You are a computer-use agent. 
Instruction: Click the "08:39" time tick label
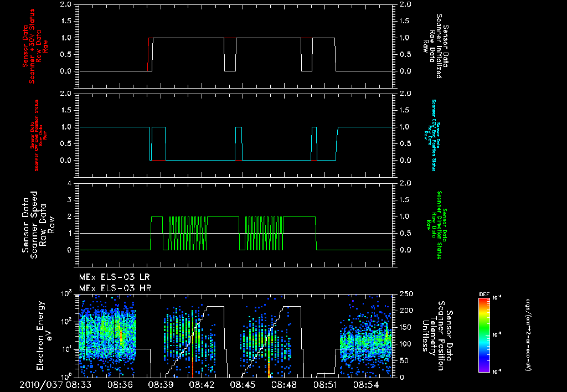tap(161, 385)
